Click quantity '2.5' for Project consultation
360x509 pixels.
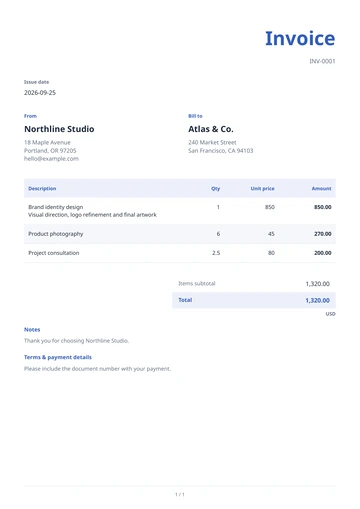click(216, 253)
